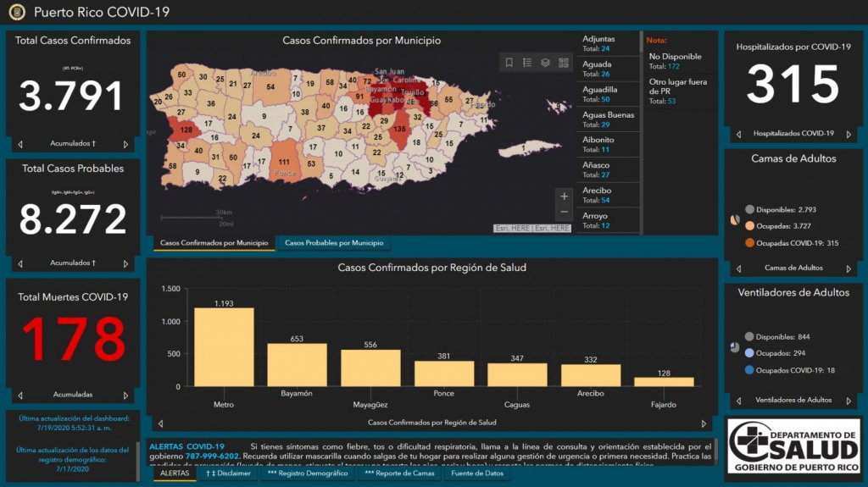Click the Departamento de Salud logo
Viewport: 868px width, 487px height.
point(794,447)
